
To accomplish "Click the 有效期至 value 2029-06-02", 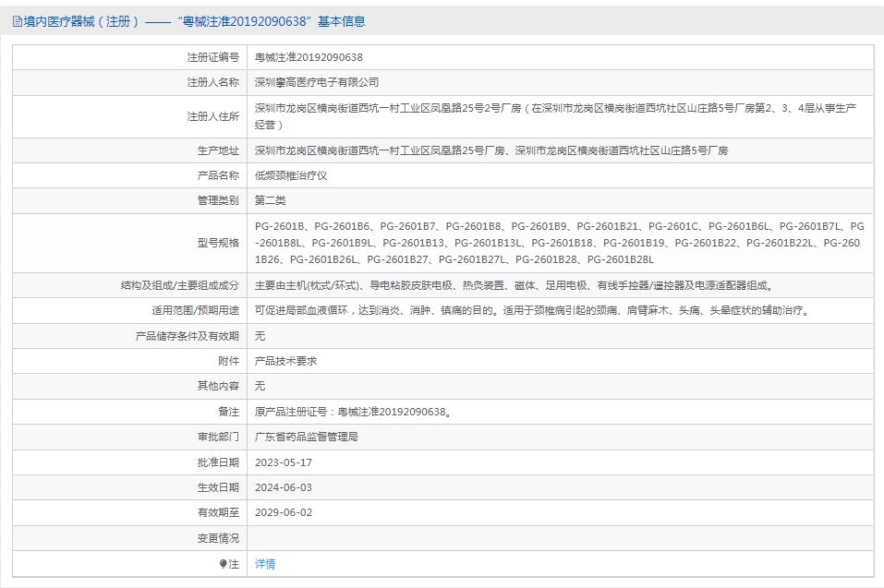I will click(x=284, y=512).
